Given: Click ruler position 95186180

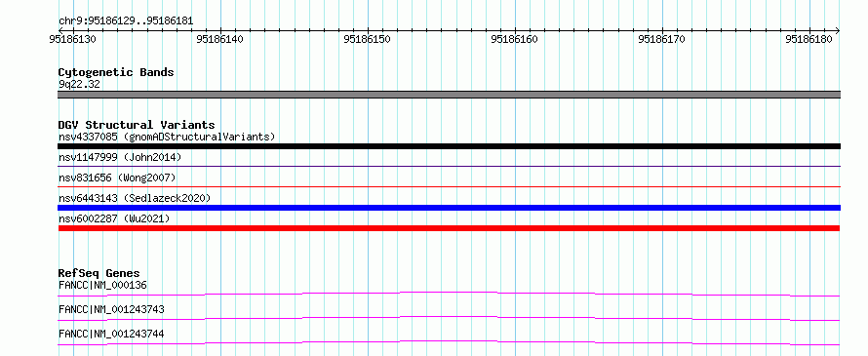Looking at the screenshot, I should pyautogui.click(x=809, y=39).
